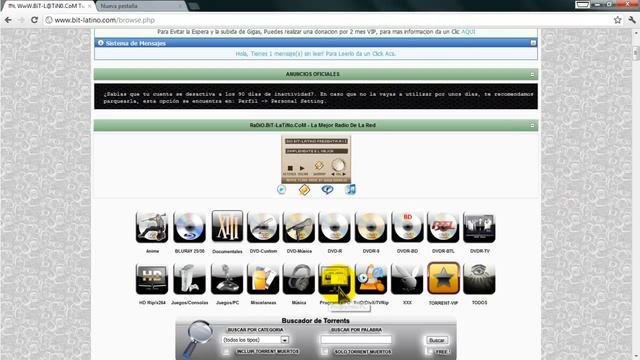
Task: Collapse the Sistema de Mensajes panel
Action: (533, 43)
